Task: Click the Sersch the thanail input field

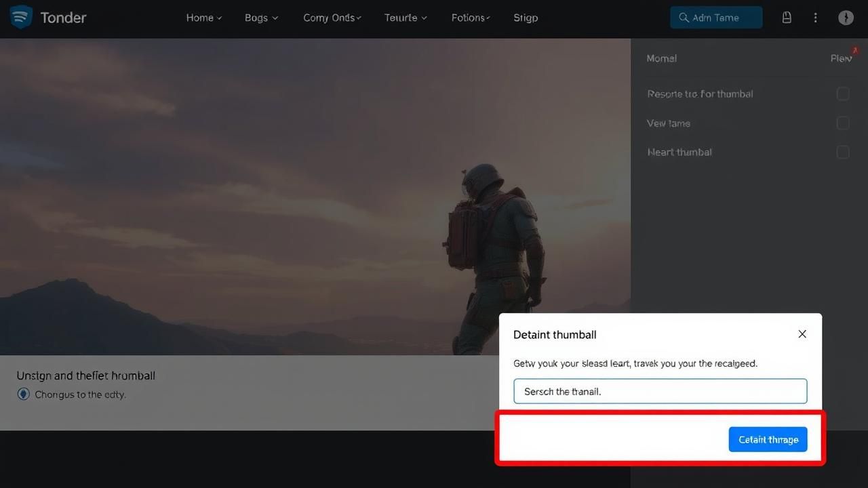Action: [660, 391]
